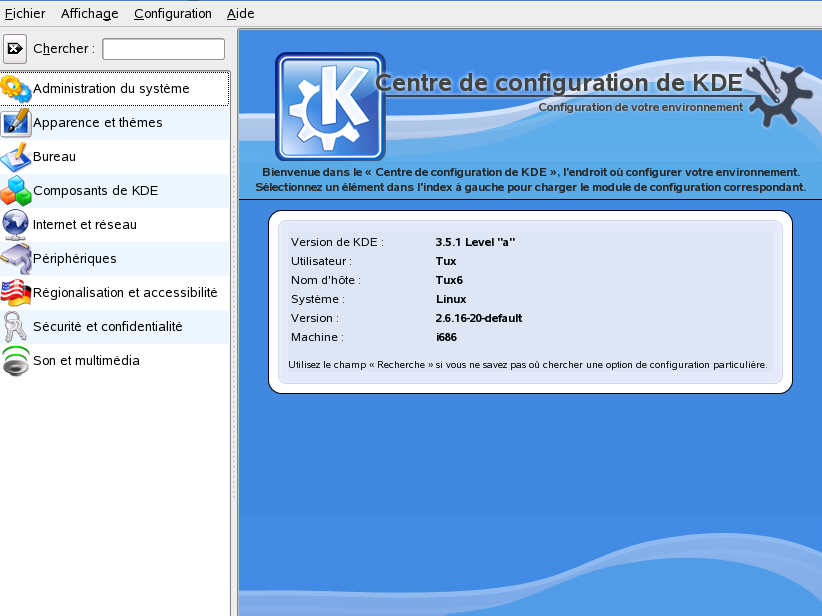Image resolution: width=822 pixels, height=616 pixels.
Task: Click the "Utilisez le champ Recherche" hint text
Action: (527, 365)
